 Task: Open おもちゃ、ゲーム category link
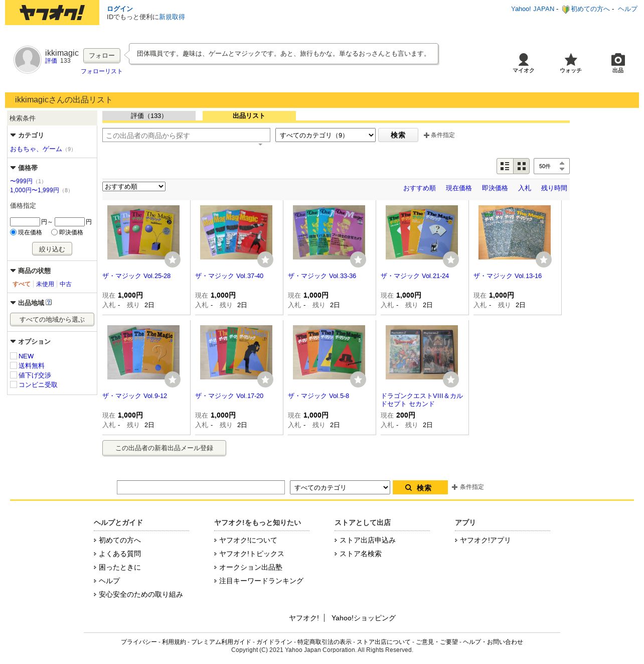coord(36,149)
